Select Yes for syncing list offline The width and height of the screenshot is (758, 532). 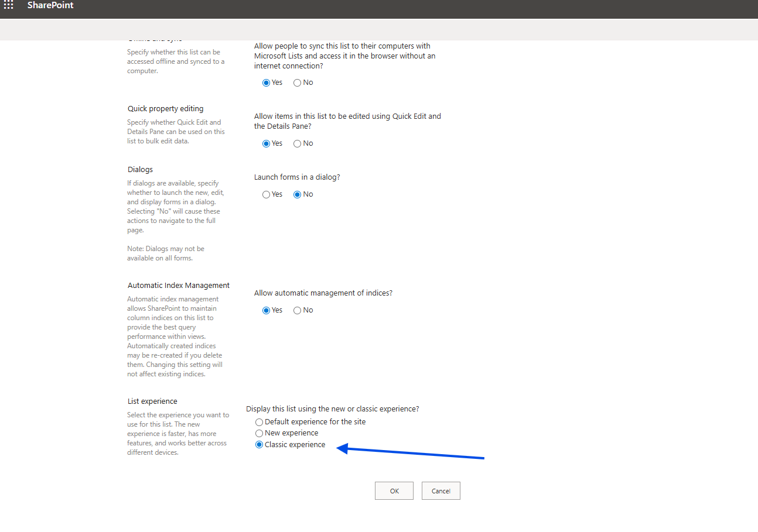pos(267,83)
